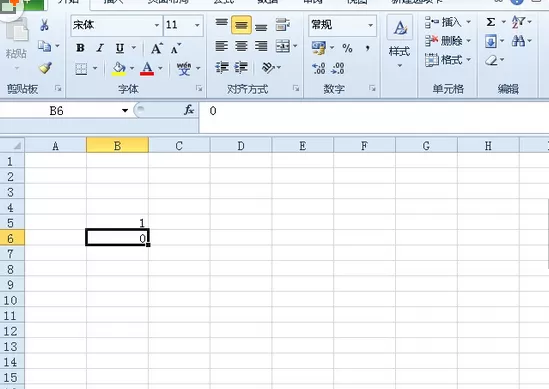This screenshot has height=389, width=549.
Task: Select row 6 header
Action: tap(12, 238)
